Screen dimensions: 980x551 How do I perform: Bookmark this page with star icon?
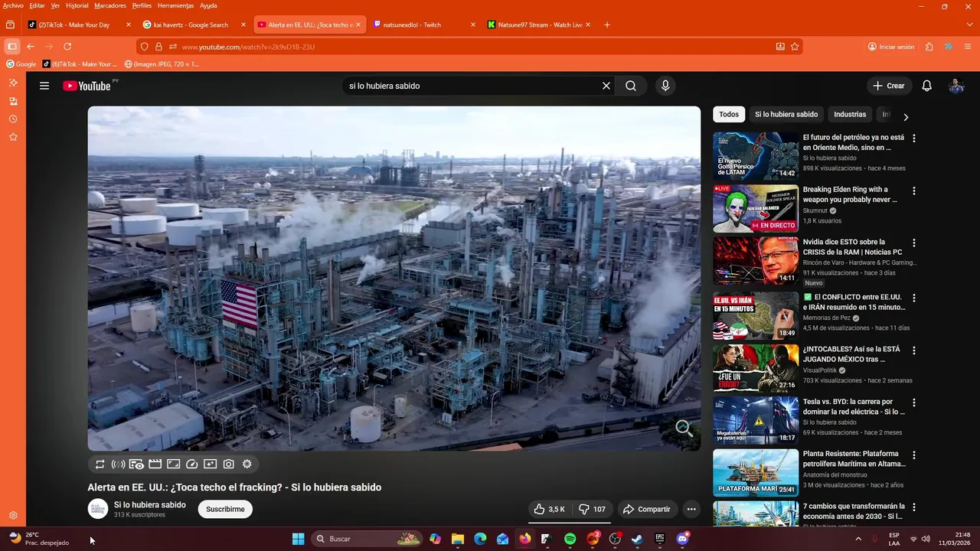pos(795,47)
